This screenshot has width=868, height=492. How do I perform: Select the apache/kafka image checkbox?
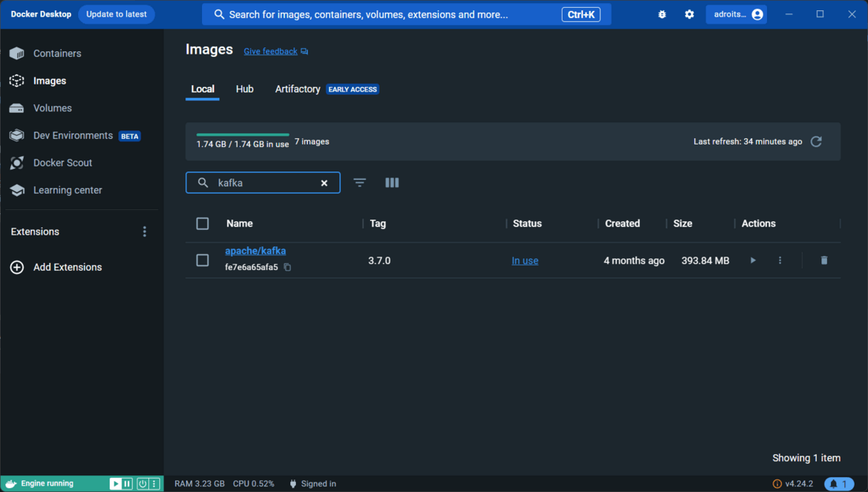click(x=202, y=260)
